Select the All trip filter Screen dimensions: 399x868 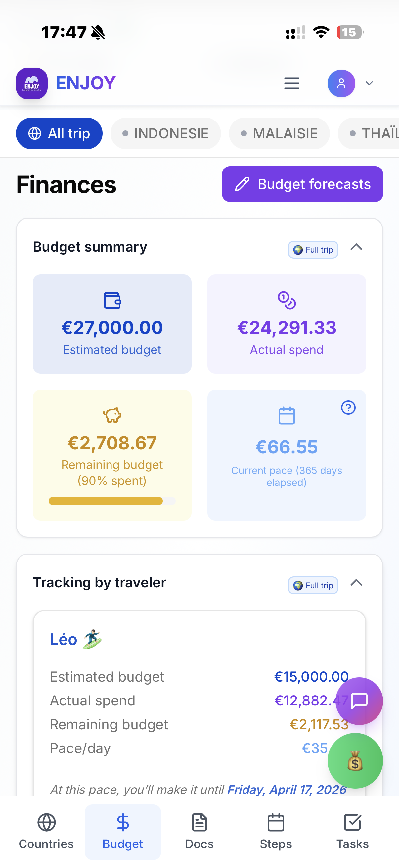59,133
